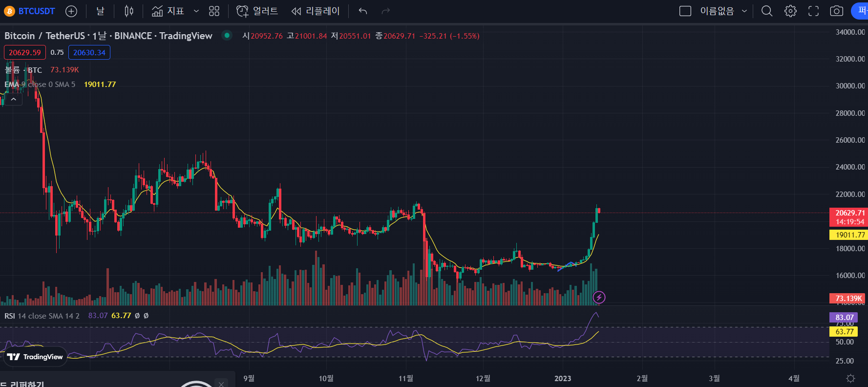Open the layout setup square icon
The width and height of the screenshot is (868, 387).
click(685, 11)
